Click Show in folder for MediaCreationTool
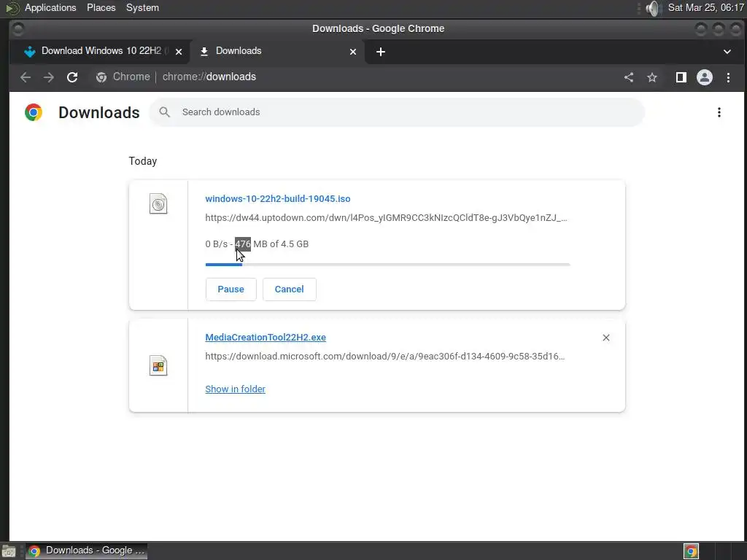Screen dimensions: 747x560 coord(236,389)
